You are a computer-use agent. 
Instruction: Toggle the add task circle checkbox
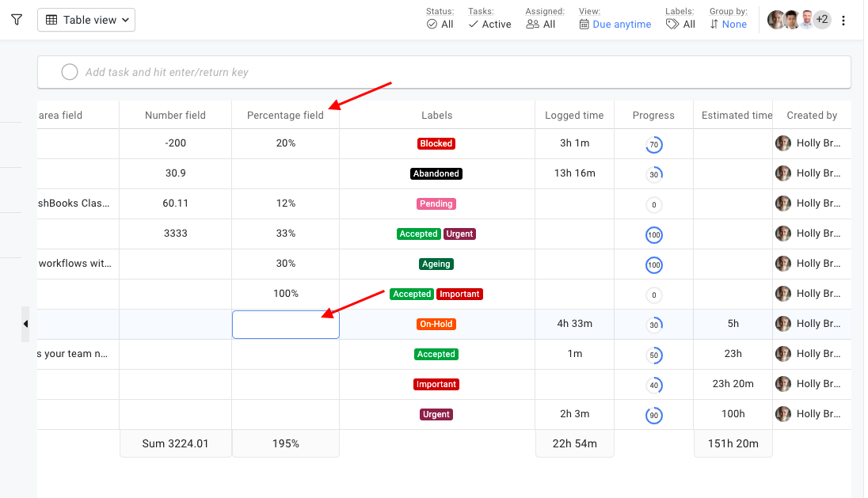pyautogui.click(x=70, y=72)
